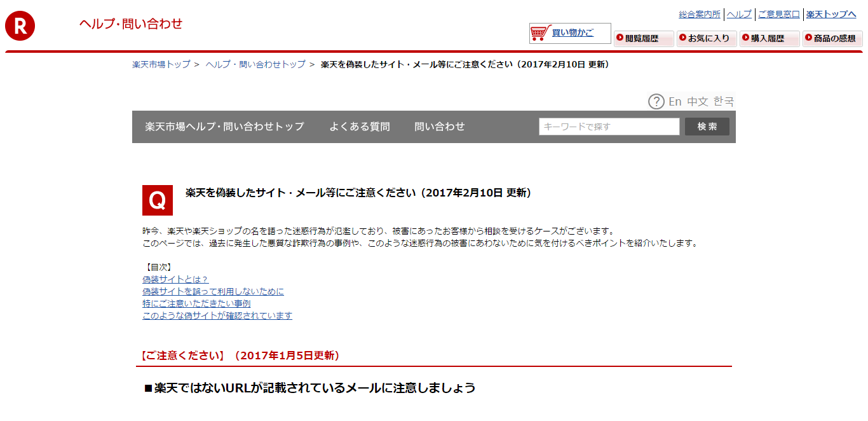This screenshot has height=421, width=868.
Task: Switch language to 中文
Action: pyautogui.click(x=698, y=102)
